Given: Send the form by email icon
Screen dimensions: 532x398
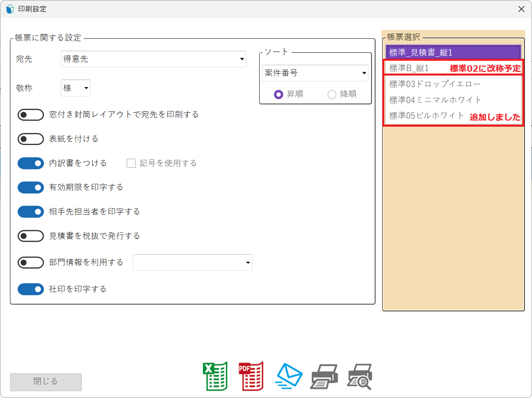Looking at the screenshot, I should (288, 376).
